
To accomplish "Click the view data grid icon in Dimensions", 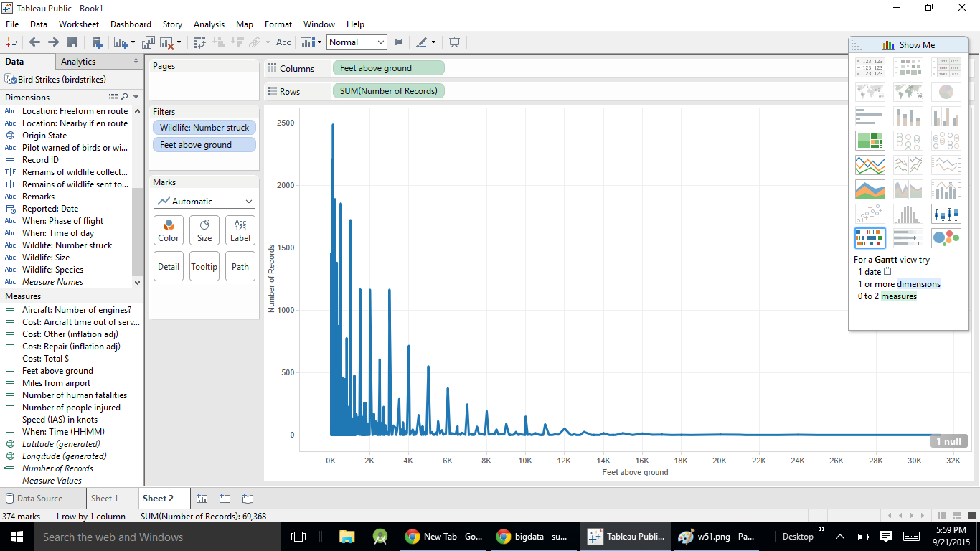I will [113, 97].
